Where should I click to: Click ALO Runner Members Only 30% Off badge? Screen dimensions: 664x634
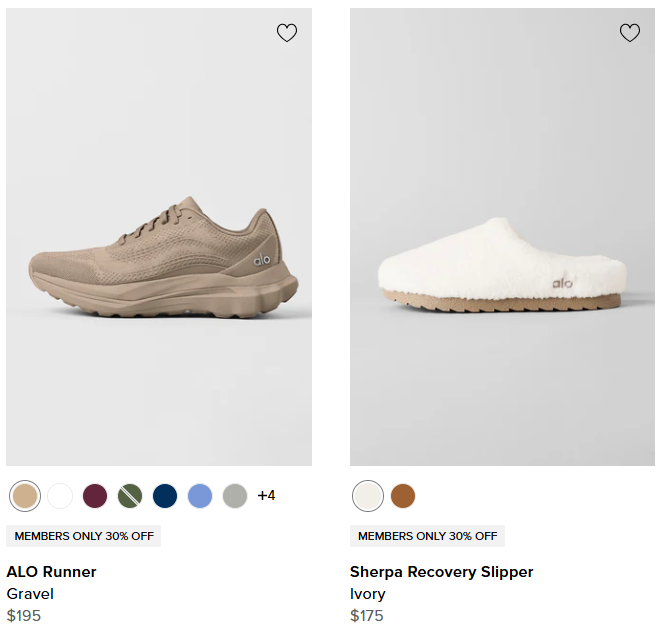coord(84,536)
